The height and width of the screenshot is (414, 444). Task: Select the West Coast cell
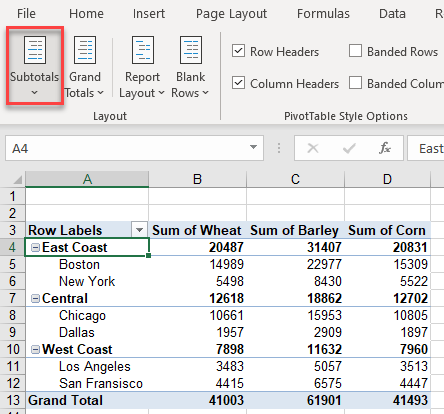[x=87, y=349]
